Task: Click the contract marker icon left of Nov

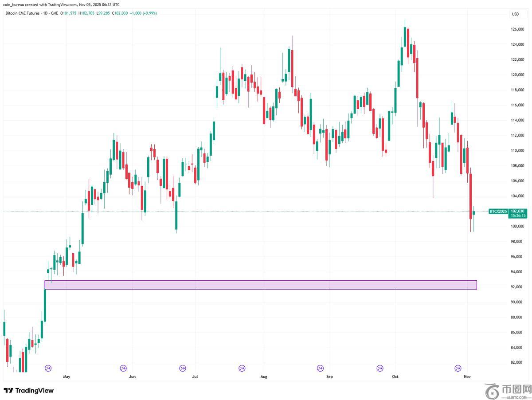Action: pos(458,368)
